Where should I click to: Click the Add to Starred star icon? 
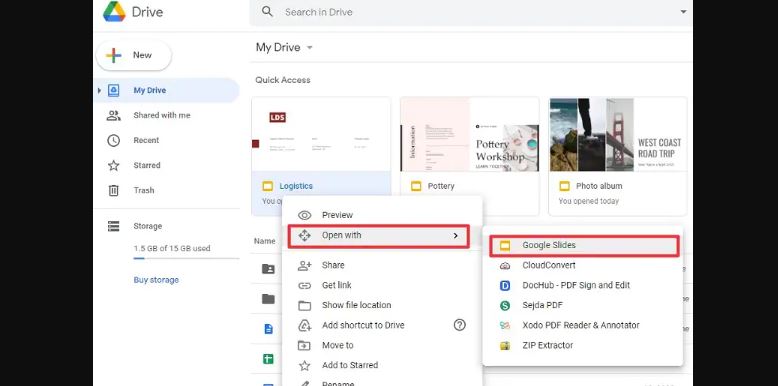pyautogui.click(x=304, y=366)
